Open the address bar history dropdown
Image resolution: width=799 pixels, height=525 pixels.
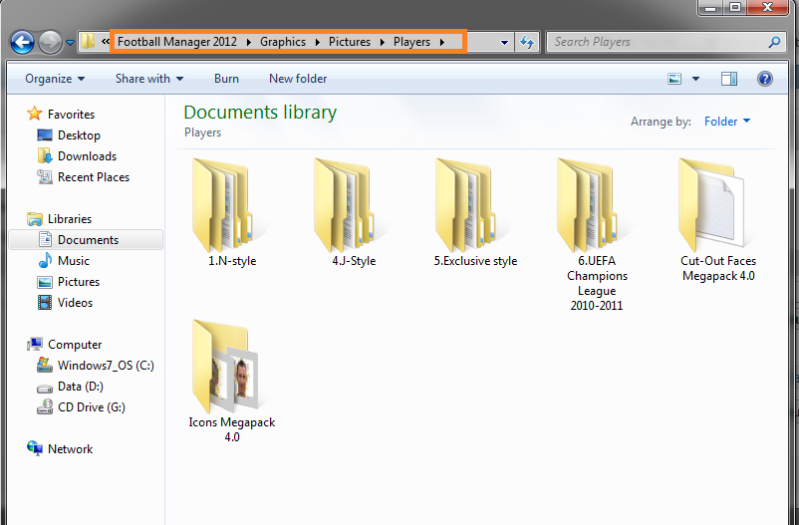504,42
